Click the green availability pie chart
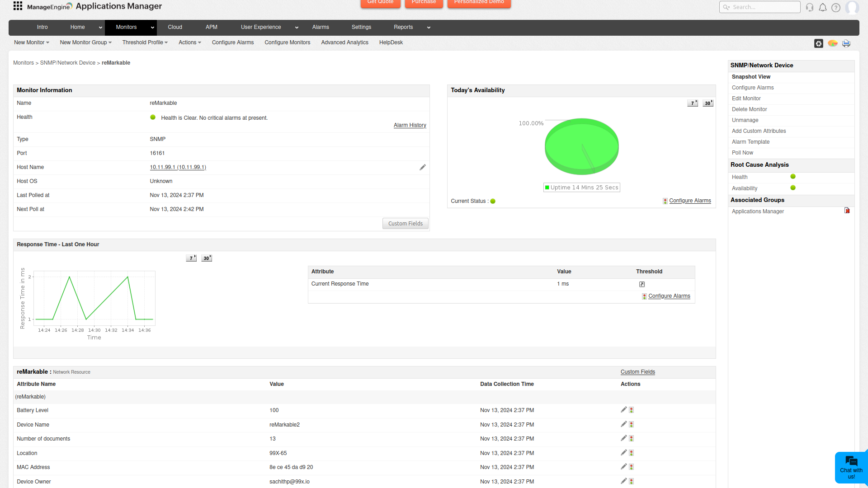The height and width of the screenshot is (488, 868). tap(581, 146)
